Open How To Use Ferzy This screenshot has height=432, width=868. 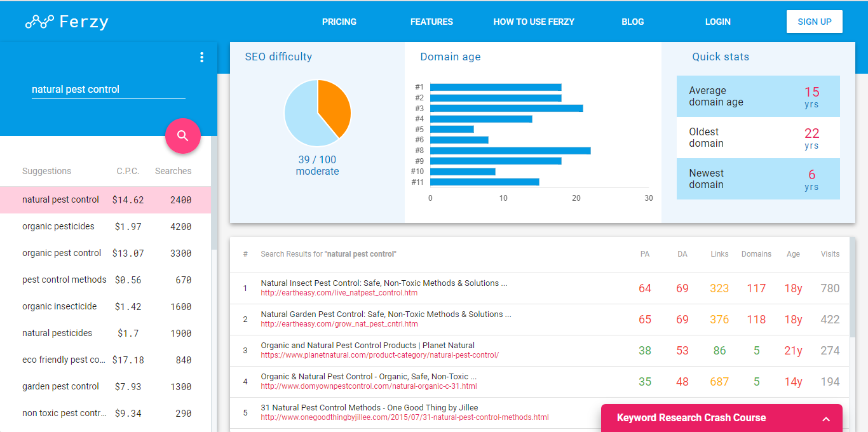534,22
